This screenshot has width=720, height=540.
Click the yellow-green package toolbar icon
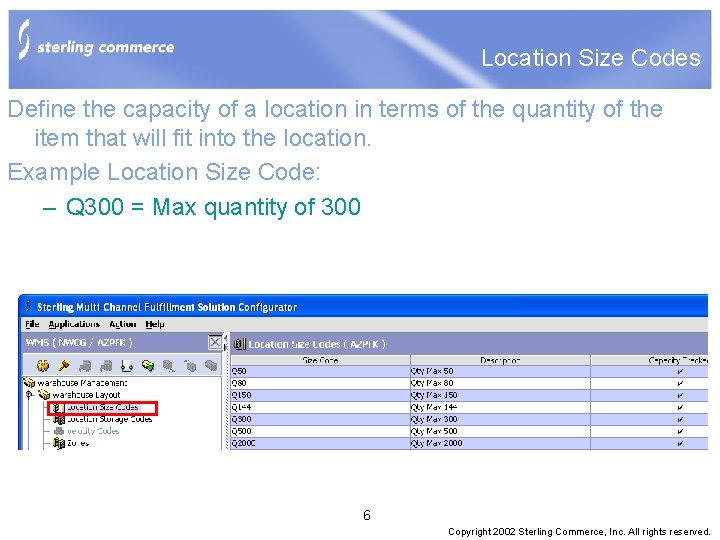click(x=148, y=366)
